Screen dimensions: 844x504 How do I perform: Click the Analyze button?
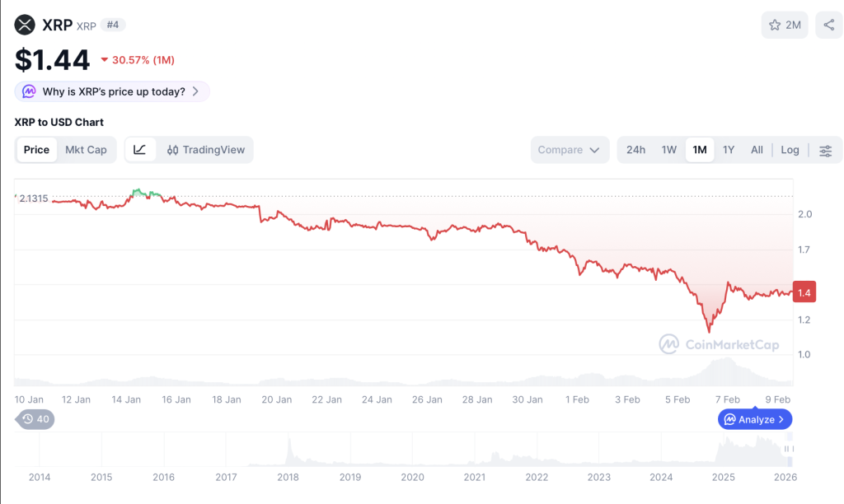pos(754,419)
